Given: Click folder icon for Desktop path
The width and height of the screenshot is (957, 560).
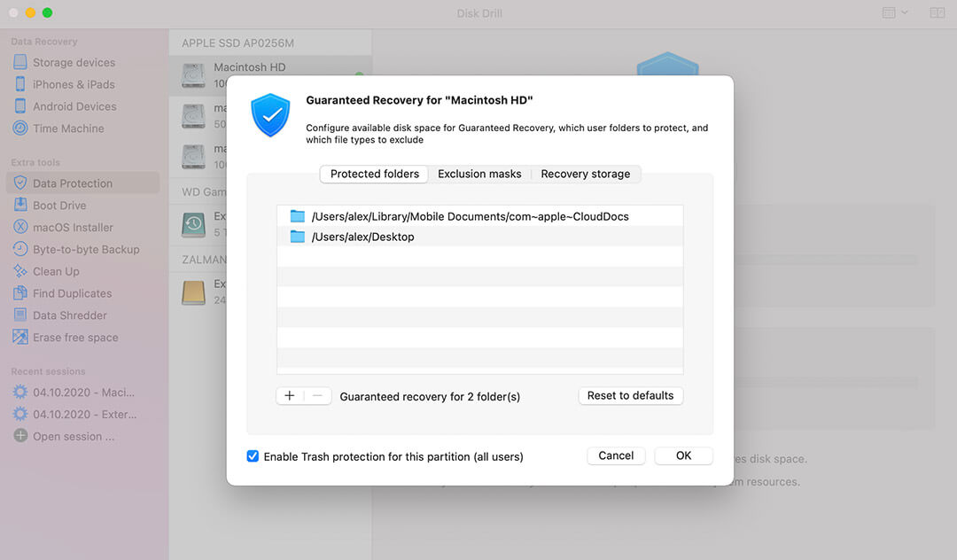Looking at the screenshot, I should click(x=297, y=236).
